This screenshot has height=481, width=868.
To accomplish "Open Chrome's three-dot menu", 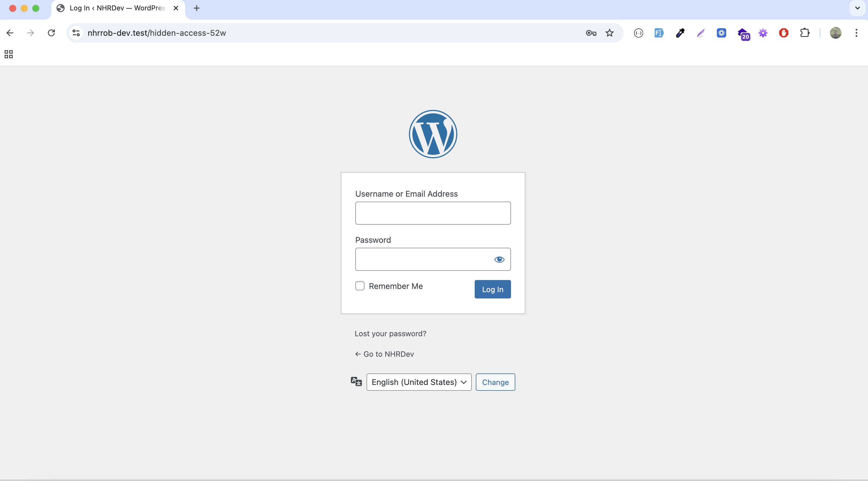I will [x=856, y=33].
